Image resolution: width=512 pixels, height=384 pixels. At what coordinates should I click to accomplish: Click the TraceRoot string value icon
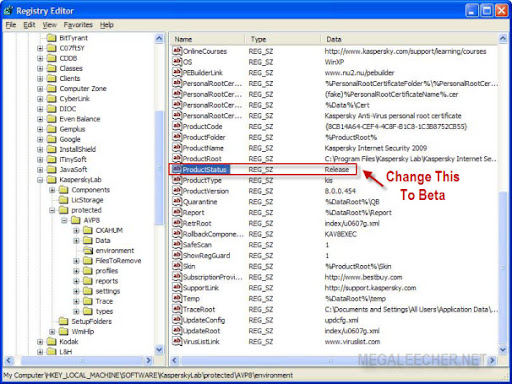[177, 309]
